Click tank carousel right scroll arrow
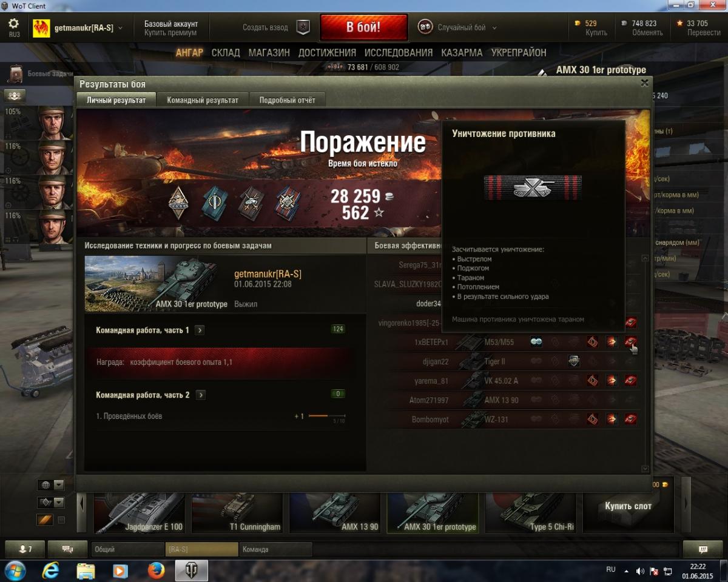728x582 pixels. click(686, 504)
